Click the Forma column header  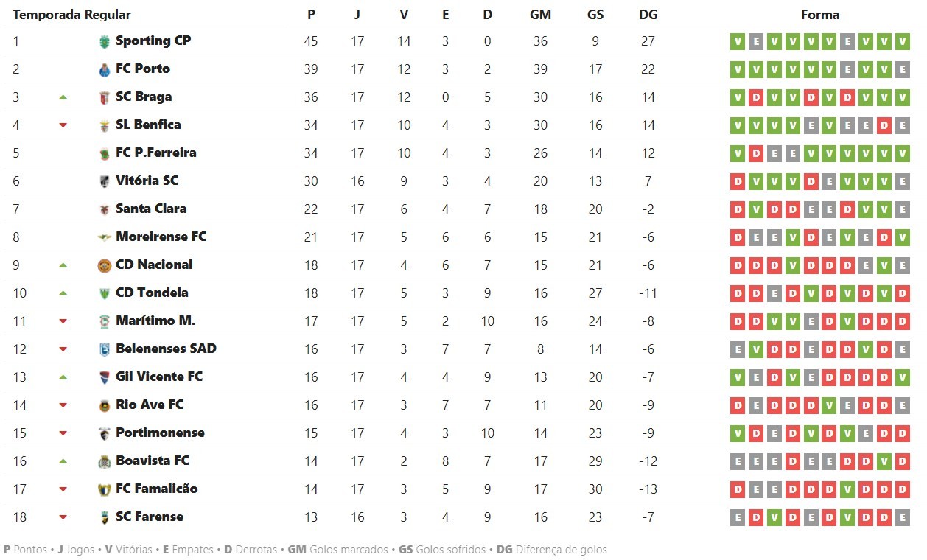tap(819, 15)
